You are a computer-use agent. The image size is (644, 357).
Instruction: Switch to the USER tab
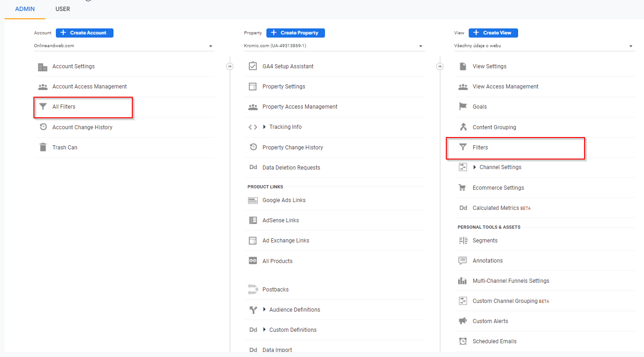(x=63, y=9)
